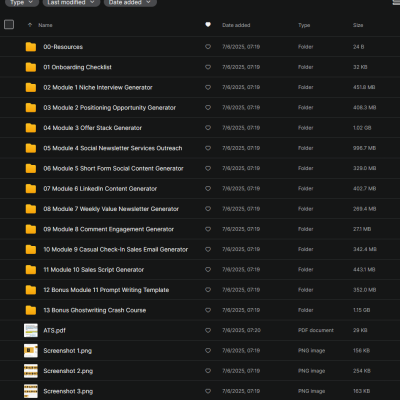The width and height of the screenshot is (400, 400).
Task: Click the name 05 Module 4 Social Newsletter Services Outreach
Action: [x=113, y=148]
